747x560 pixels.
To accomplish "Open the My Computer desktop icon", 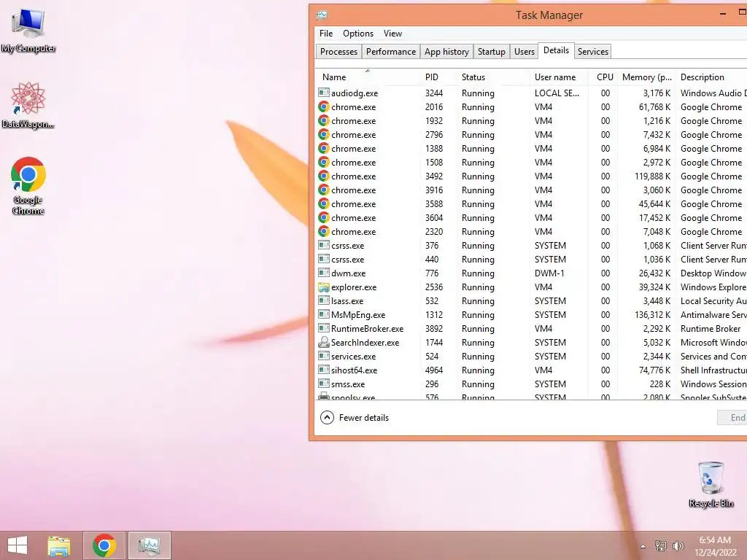I will click(x=28, y=31).
